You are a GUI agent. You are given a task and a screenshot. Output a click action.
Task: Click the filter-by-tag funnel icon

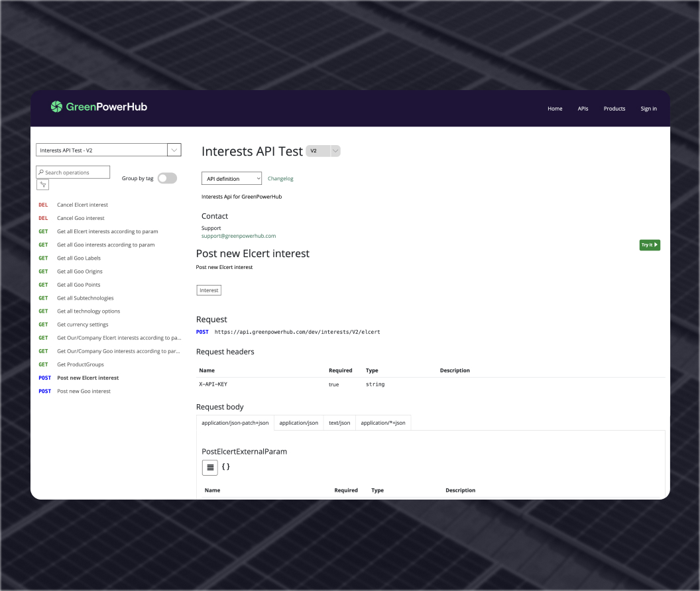point(42,185)
